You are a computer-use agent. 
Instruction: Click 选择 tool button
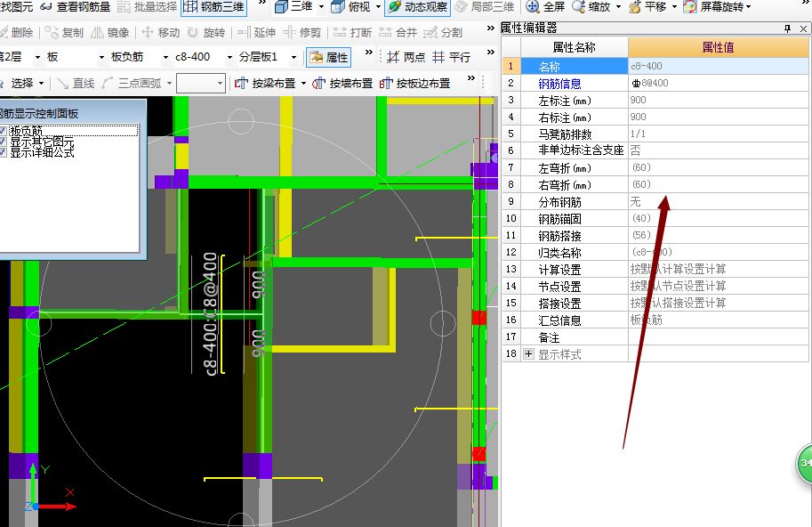tap(23, 83)
